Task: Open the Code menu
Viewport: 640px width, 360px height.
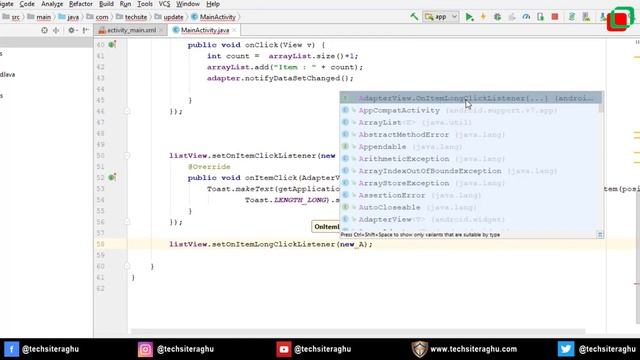Action: pos(27,4)
